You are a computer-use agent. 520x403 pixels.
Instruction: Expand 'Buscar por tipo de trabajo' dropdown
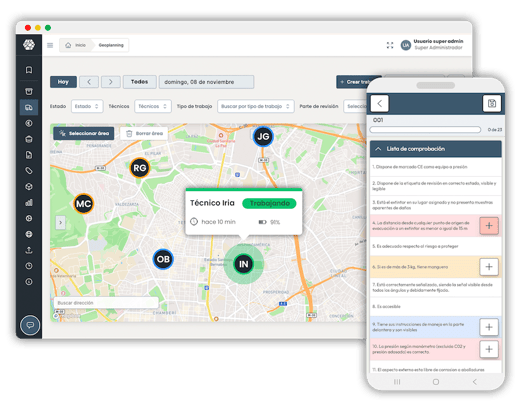point(256,106)
